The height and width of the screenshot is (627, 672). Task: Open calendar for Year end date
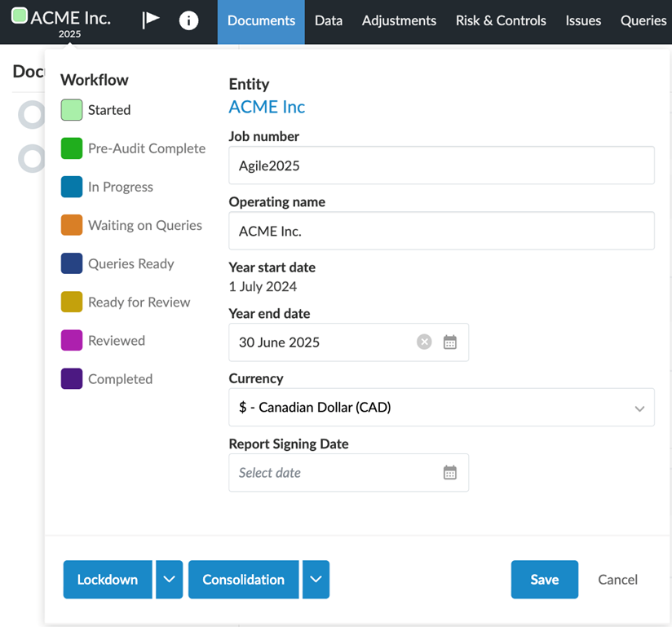(x=449, y=342)
